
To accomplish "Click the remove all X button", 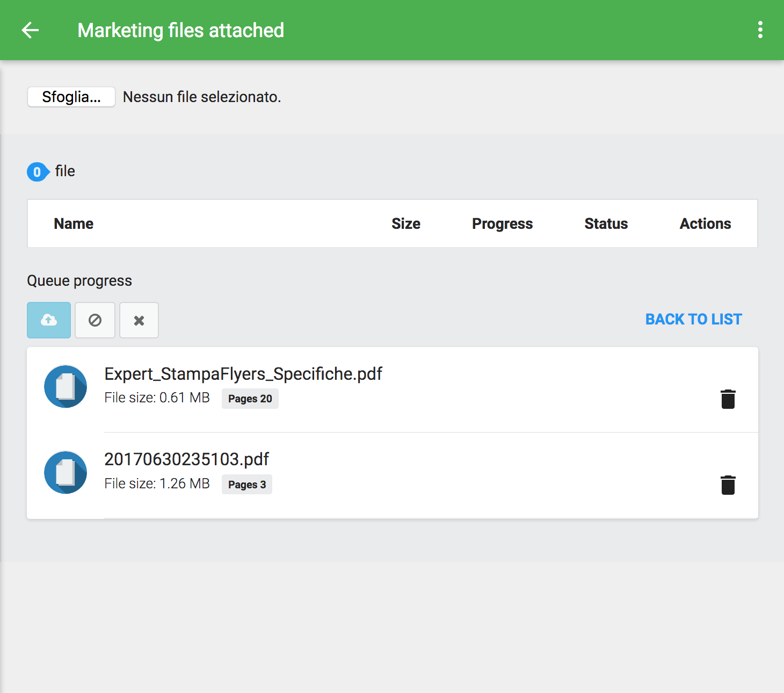I will pos(139,320).
